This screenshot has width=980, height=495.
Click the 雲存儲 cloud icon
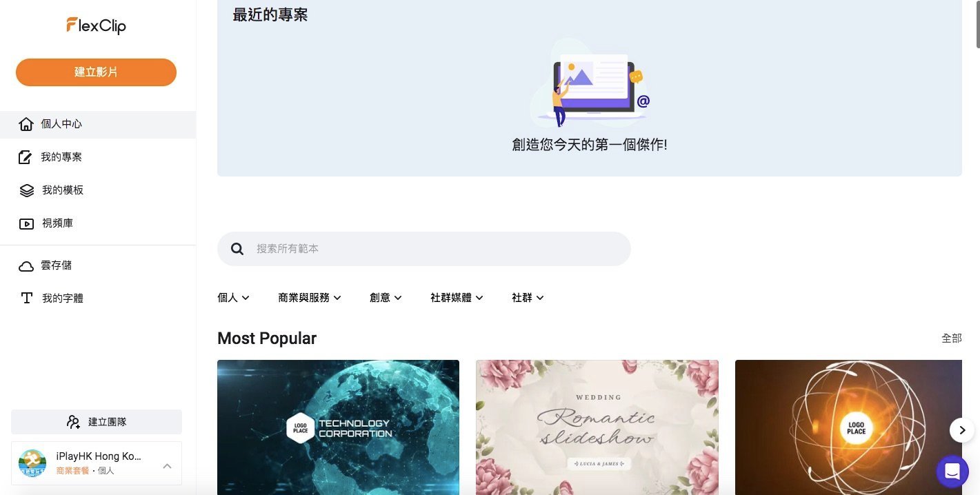coord(26,265)
